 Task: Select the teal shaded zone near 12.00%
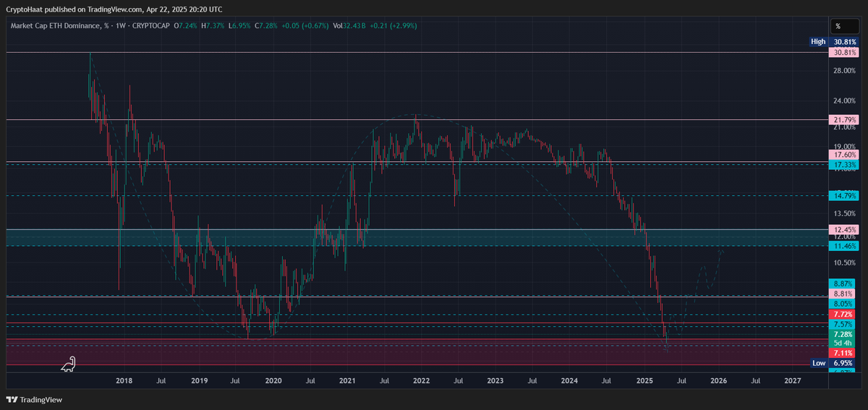coord(417,238)
